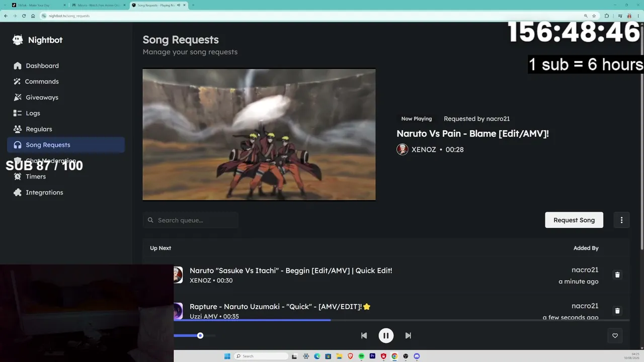The image size is (644, 362).
Task: Open a new browser tab
Action: pos(193,5)
